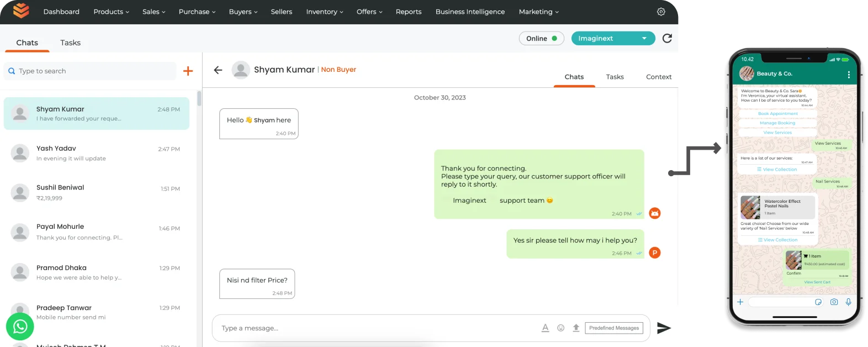Open the Inventory dropdown menu
Viewport: 868px width, 347px height.
(x=325, y=12)
